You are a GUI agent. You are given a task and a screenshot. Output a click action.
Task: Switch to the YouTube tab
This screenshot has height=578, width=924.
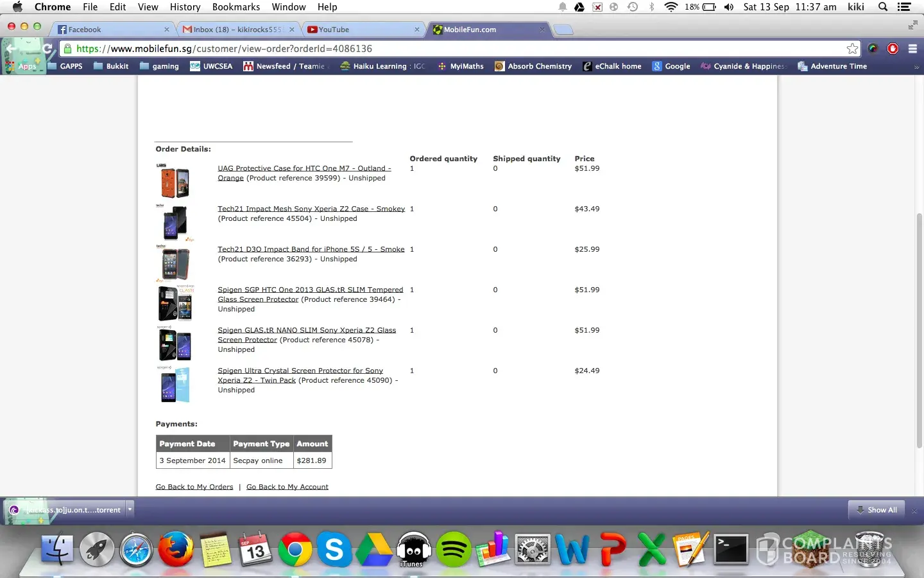tap(359, 30)
